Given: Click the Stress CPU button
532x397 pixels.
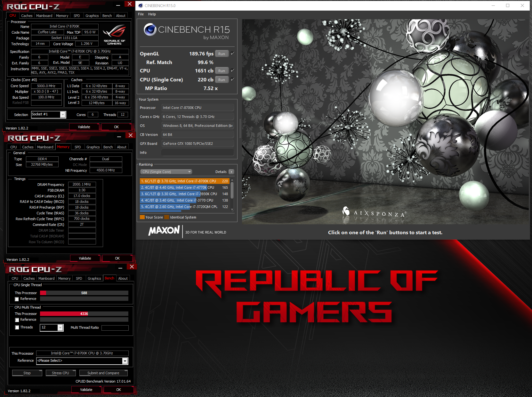Looking at the screenshot, I should pos(60,373).
